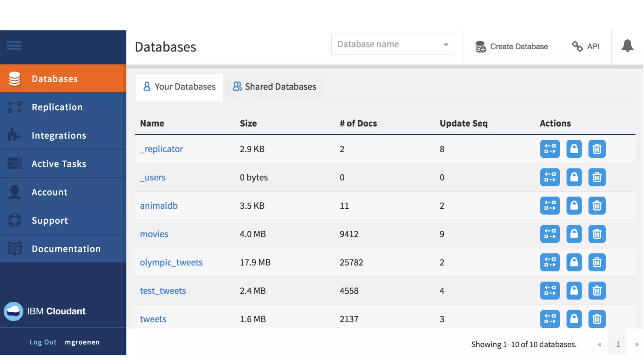Open Replication in the sidebar
Viewport: 644px width, 362px height.
pyautogui.click(x=57, y=107)
